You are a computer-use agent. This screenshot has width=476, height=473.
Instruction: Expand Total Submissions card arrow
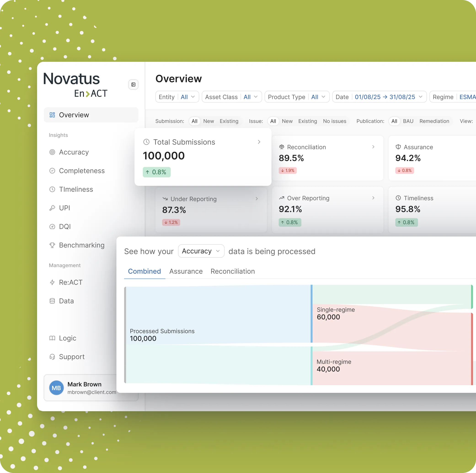click(259, 142)
